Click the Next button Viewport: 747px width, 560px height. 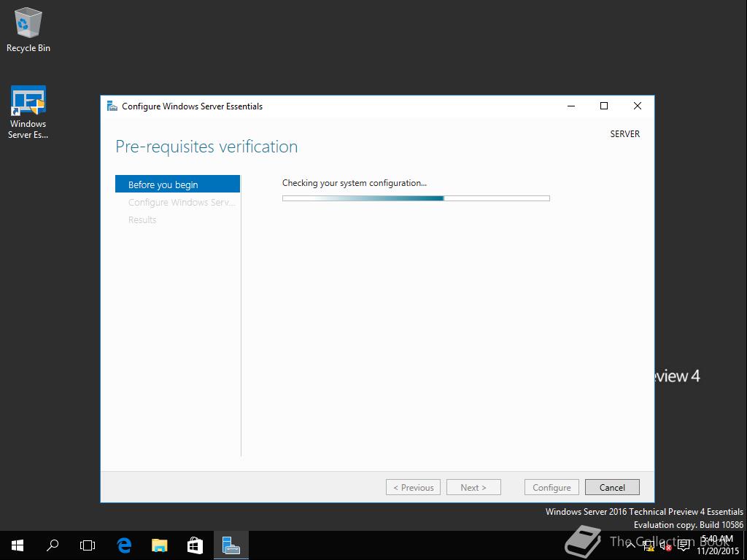point(473,487)
